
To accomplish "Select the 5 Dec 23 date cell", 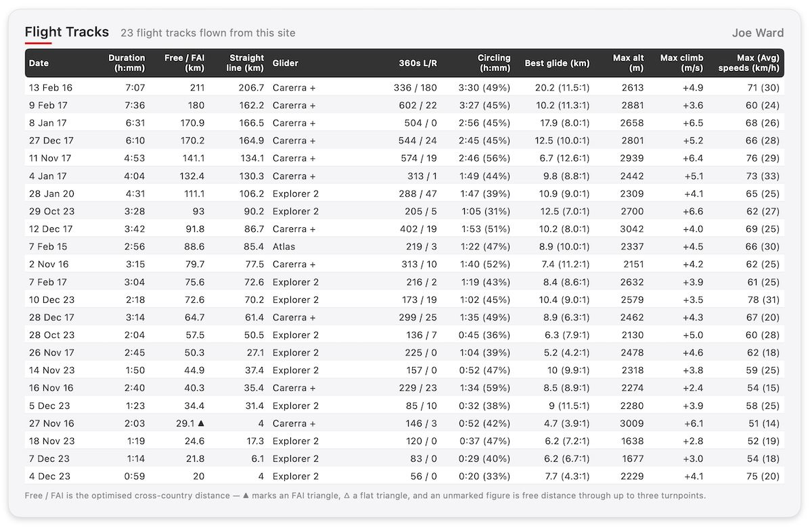I will click(x=49, y=406).
